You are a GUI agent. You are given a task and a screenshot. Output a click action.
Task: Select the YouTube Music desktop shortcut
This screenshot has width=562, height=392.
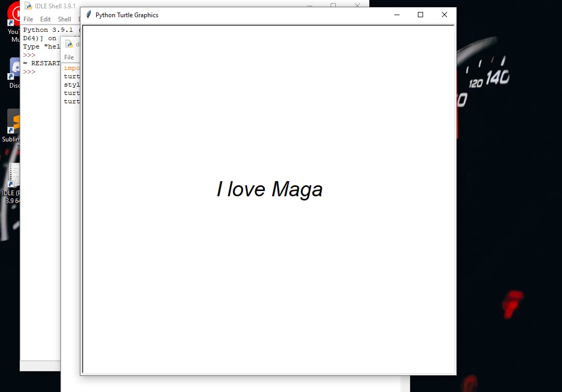point(14,21)
